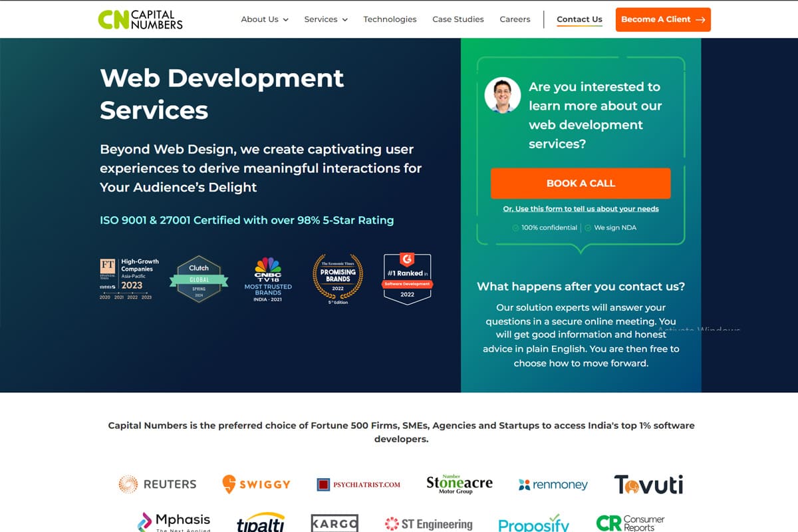Click the Become A Client button
The width and height of the screenshot is (798, 532).
coord(663,19)
